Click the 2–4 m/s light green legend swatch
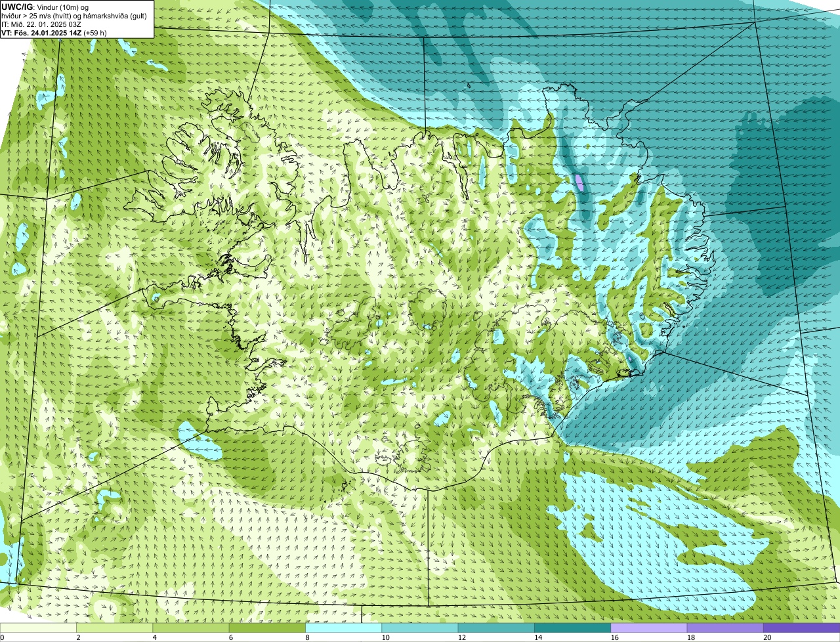The image size is (840, 642). tap(114, 628)
